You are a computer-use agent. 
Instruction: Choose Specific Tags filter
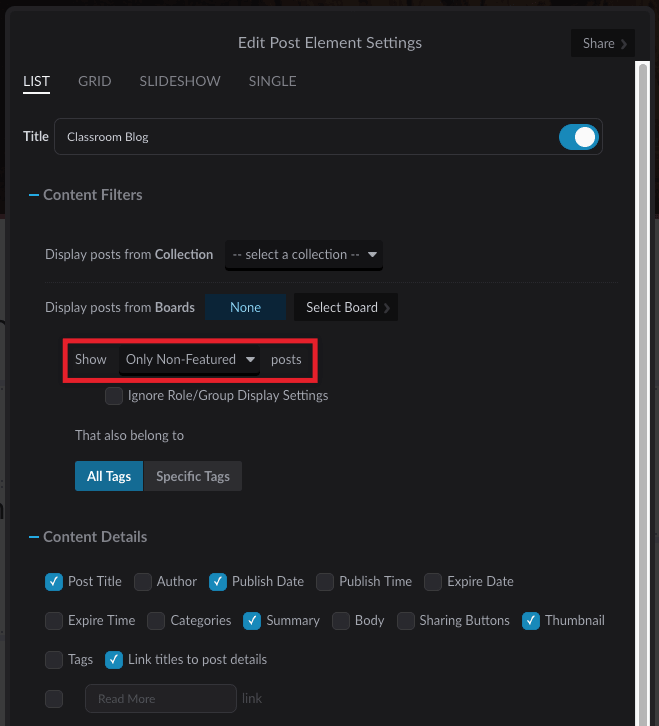point(193,476)
